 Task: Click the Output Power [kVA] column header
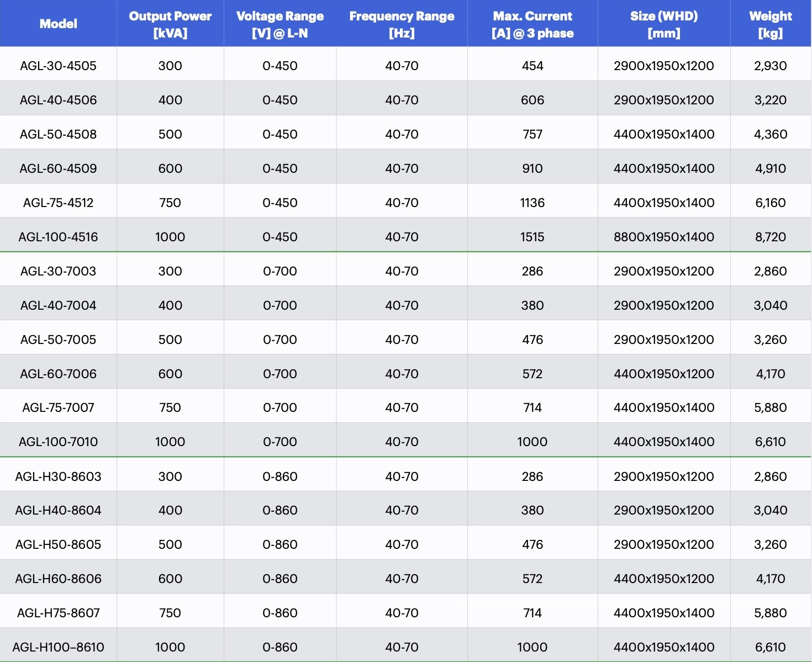coord(170,24)
